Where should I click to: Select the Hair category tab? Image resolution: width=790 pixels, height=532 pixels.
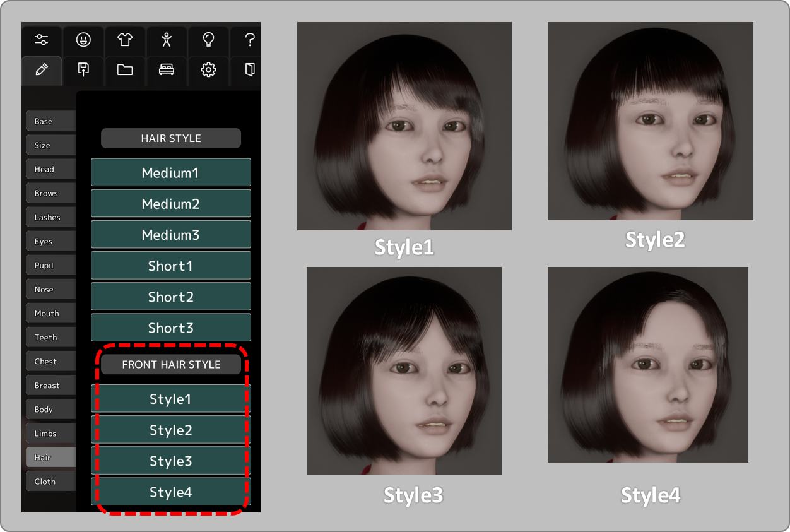coord(50,458)
